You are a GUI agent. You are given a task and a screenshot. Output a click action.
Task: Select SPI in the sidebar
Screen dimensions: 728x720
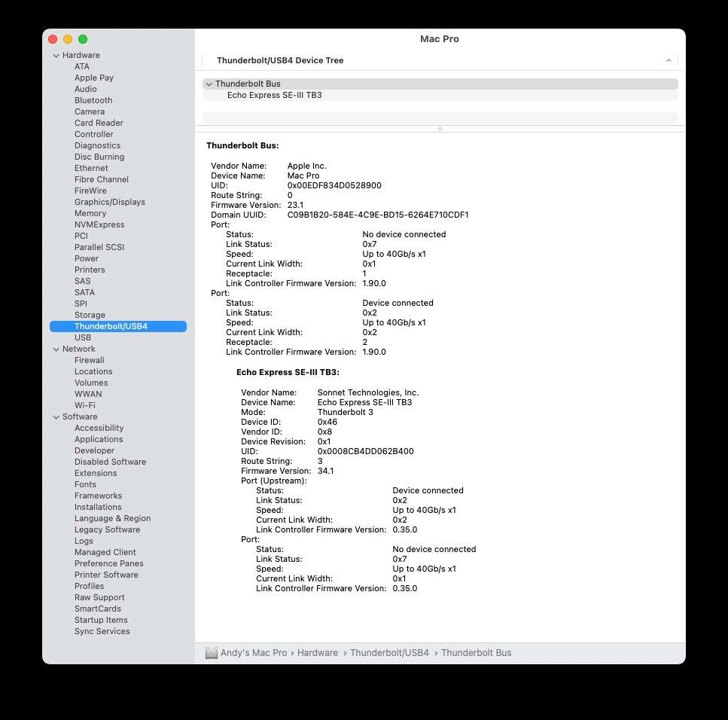[x=81, y=304]
